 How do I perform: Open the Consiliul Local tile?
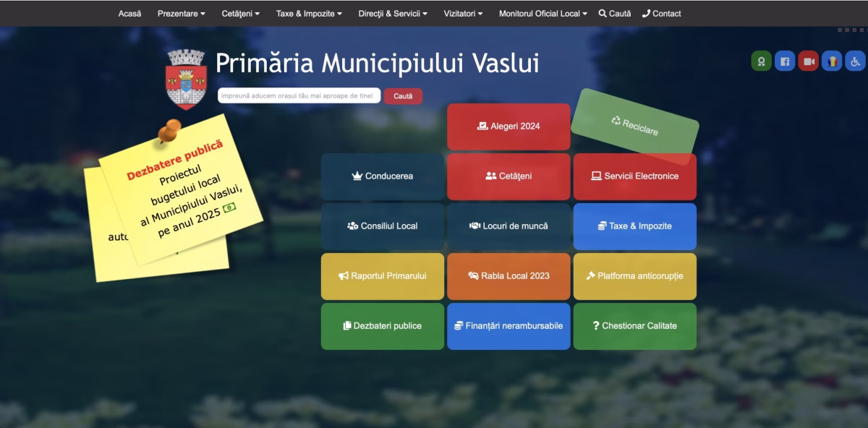[383, 226]
